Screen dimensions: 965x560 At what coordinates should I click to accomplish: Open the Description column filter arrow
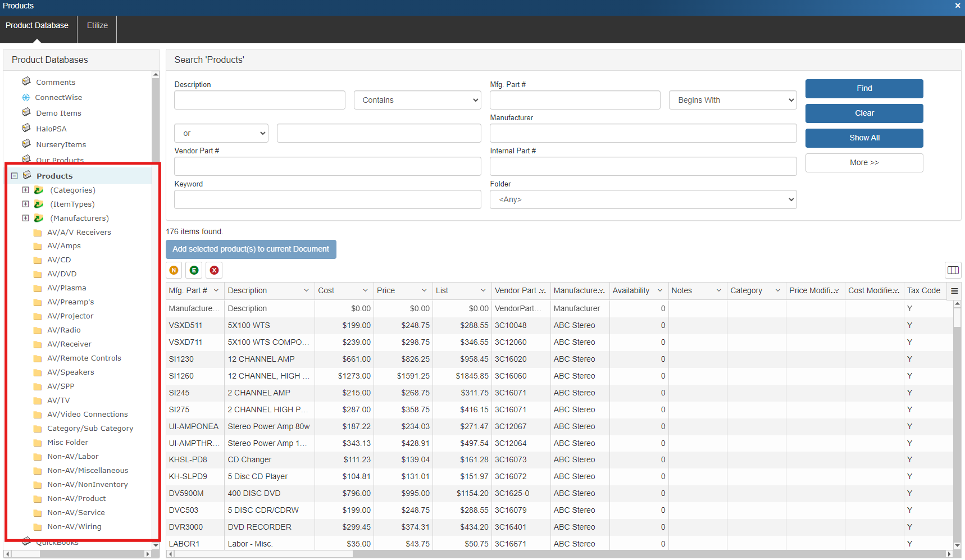[306, 291]
